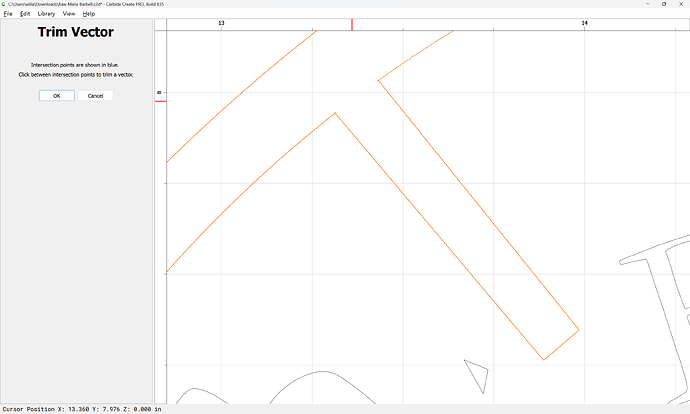Screen dimensions: 690x414
Task: Expand the View menu
Action: (68, 14)
